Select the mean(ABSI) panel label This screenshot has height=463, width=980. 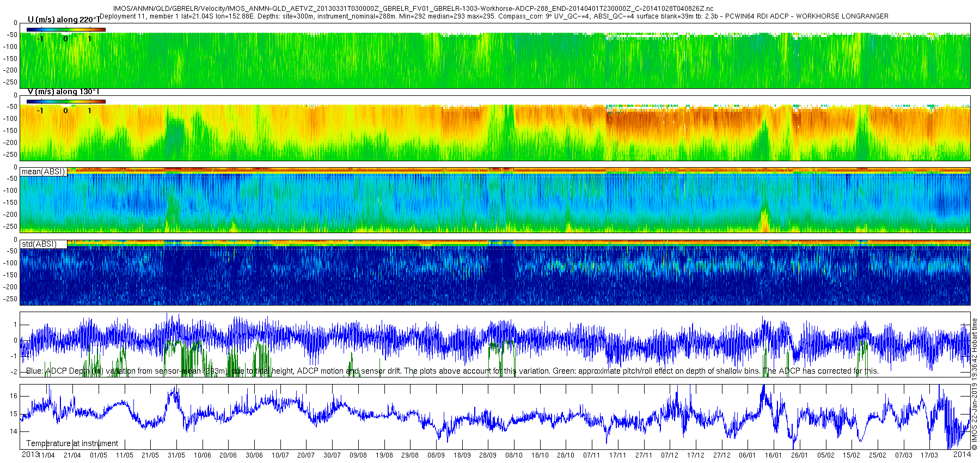coord(43,172)
